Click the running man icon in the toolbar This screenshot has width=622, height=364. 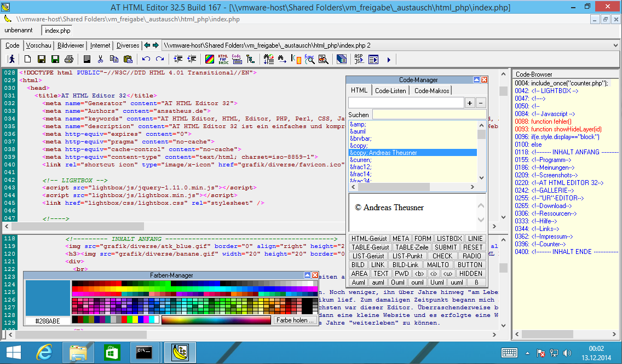(12, 60)
